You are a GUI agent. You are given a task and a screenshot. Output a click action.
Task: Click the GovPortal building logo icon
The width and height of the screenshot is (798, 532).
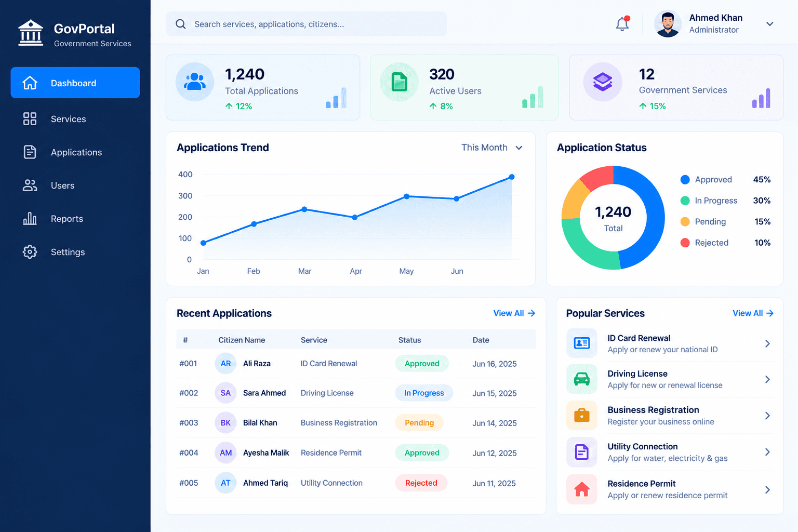point(31,33)
